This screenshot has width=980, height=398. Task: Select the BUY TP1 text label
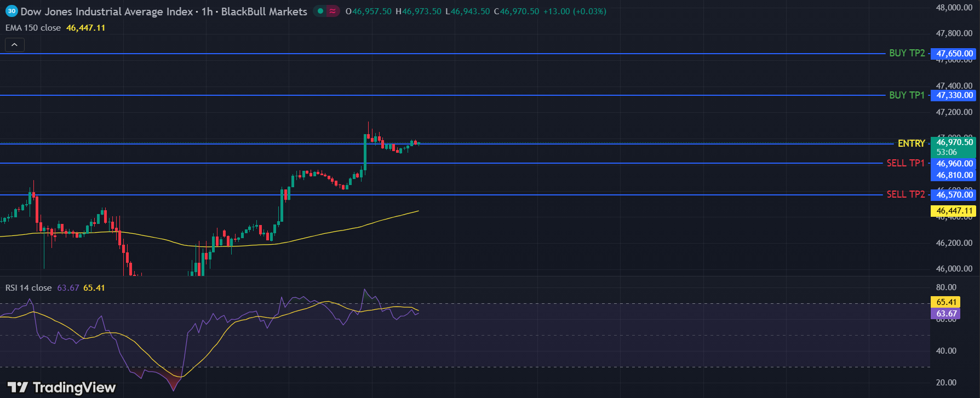pos(907,95)
